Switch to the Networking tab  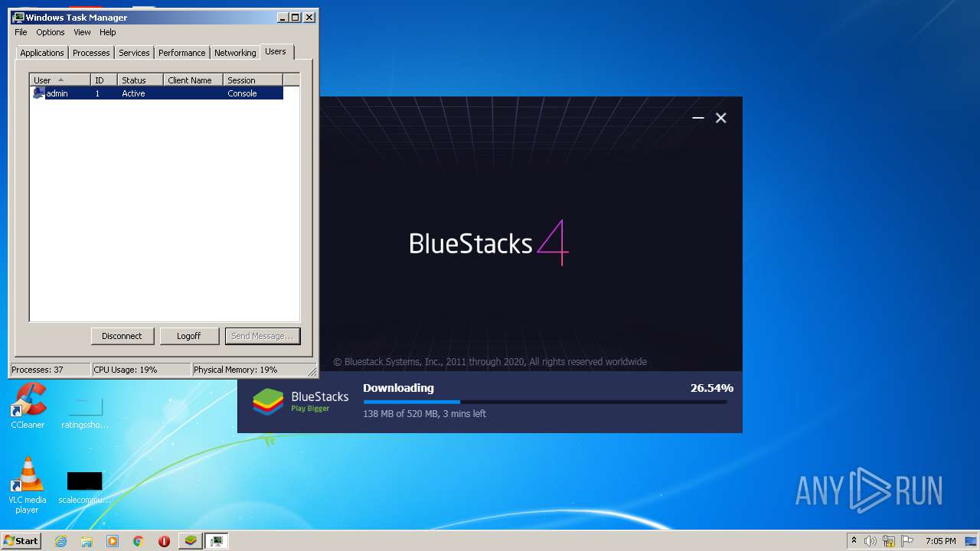[x=235, y=53]
